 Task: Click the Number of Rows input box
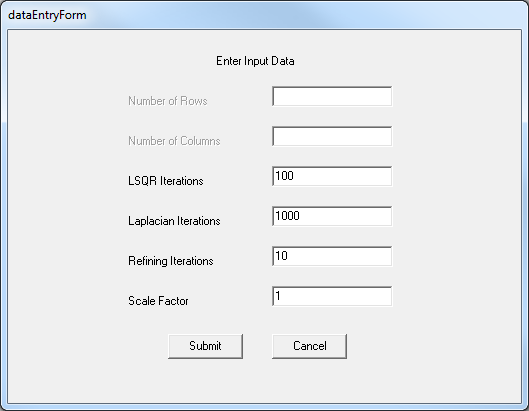point(332,96)
